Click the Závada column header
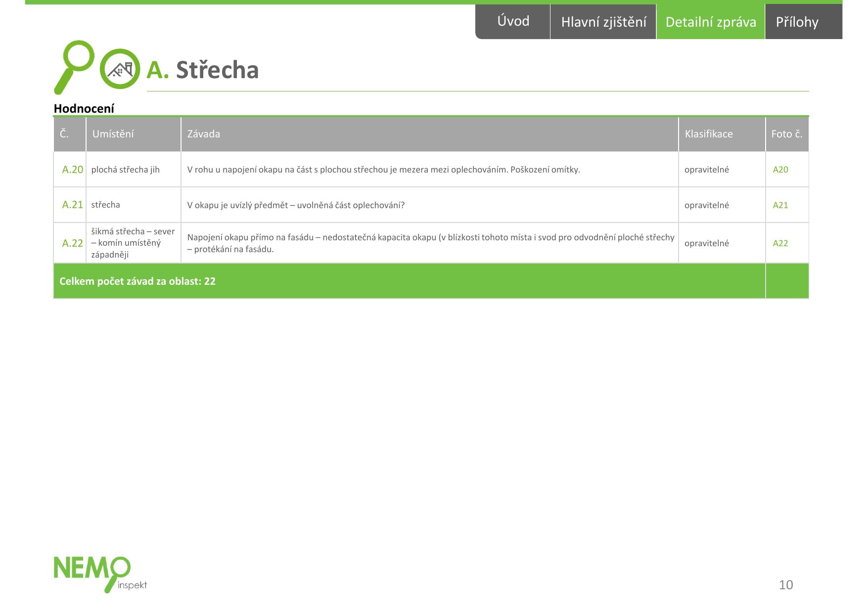The width and height of the screenshot is (868, 613). pos(430,134)
